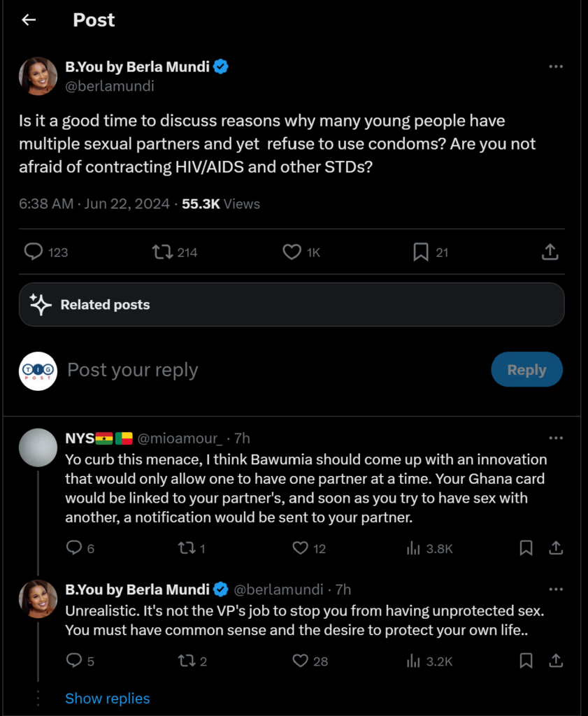Open more options on NYS reply
Screen dimensions: 588x716
pyautogui.click(x=556, y=438)
